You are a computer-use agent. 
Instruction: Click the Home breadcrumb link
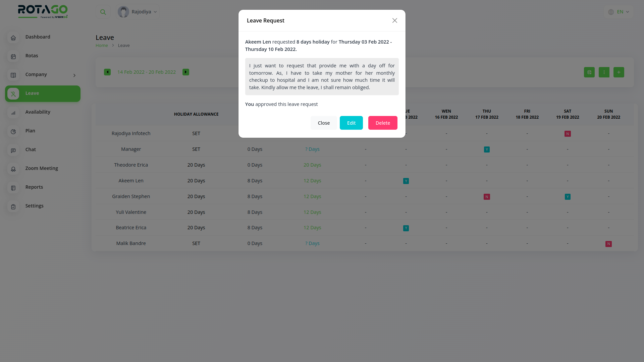coord(102,46)
